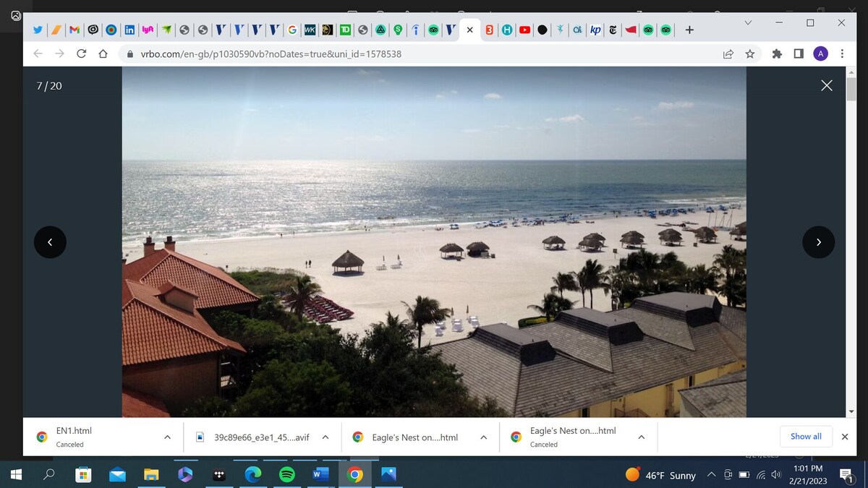
Task: Toggle the Chrome side panel
Action: coord(799,53)
